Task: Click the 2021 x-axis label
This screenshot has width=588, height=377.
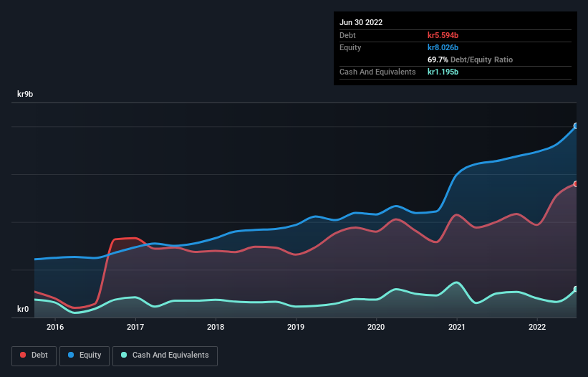Action: click(x=457, y=327)
